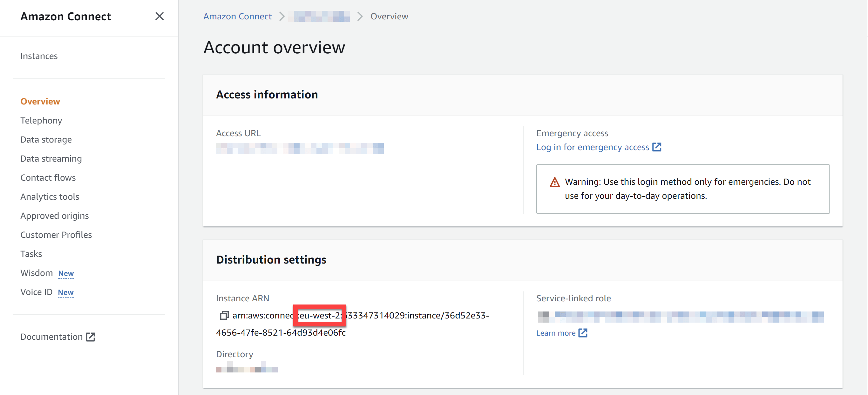Go to Contact flows
Viewport: 868px width, 395px height.
coord(48,177)
